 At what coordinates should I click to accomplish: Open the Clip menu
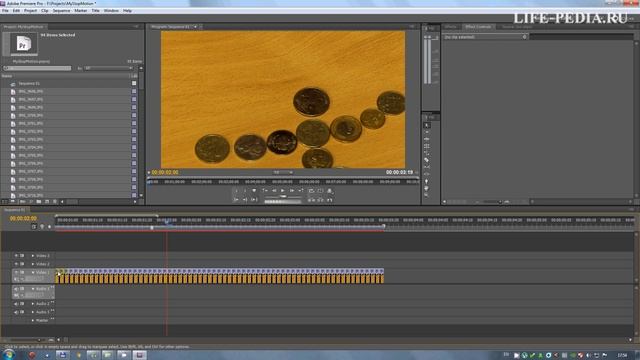tap(44, 11)
